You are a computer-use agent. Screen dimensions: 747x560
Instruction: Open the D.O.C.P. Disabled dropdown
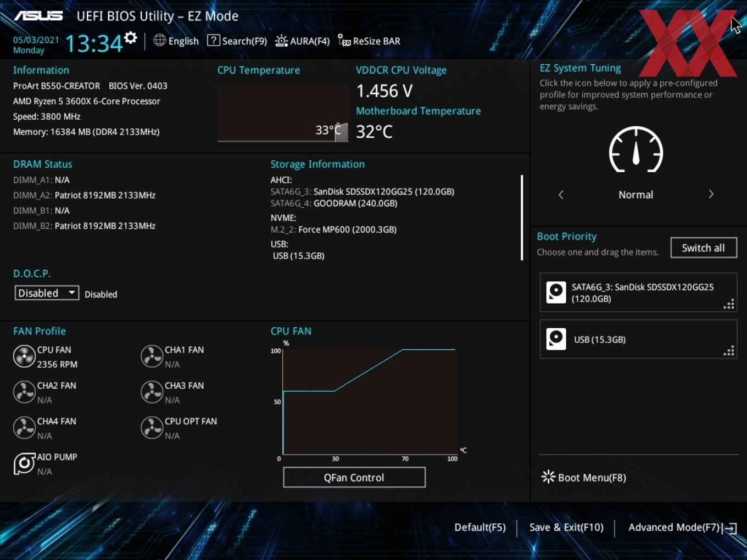[47, 293]
